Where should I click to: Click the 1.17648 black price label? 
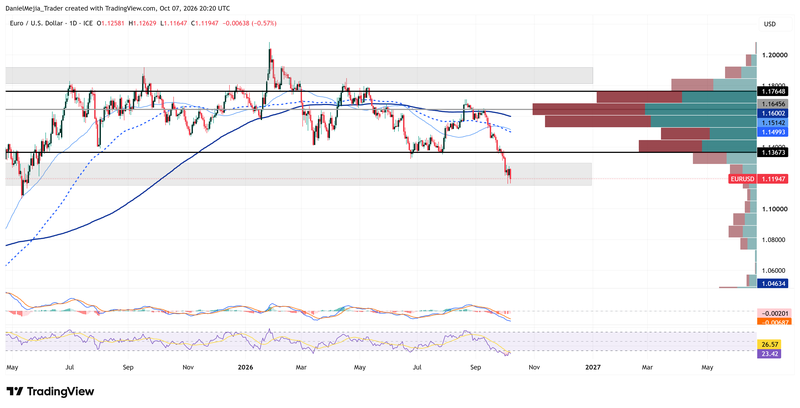coord(772,92)
